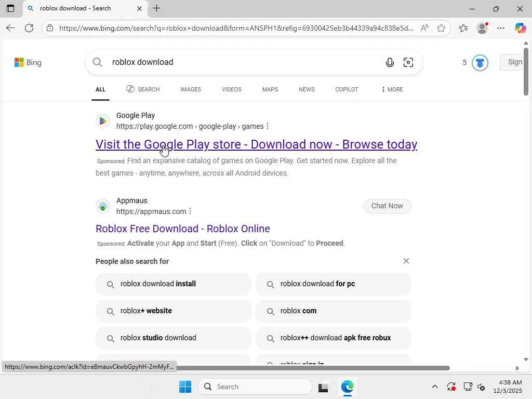Switch to the NEWS tab

coord(307,89)
